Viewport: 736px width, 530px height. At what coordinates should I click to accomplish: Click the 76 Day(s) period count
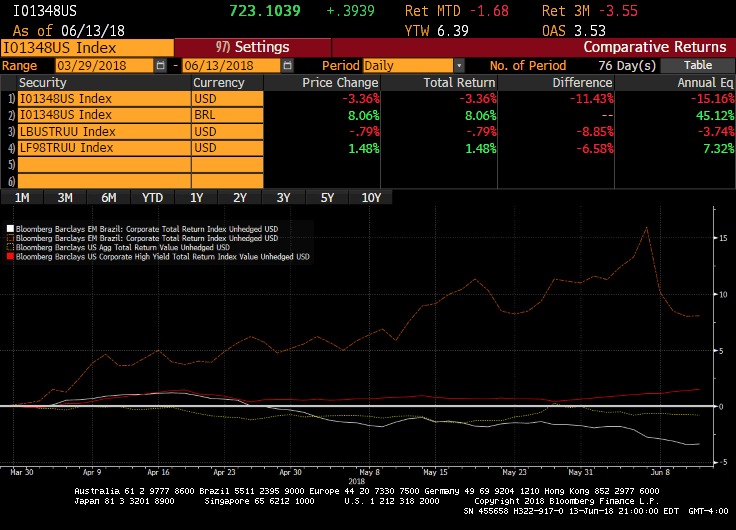tap(627, 66)
